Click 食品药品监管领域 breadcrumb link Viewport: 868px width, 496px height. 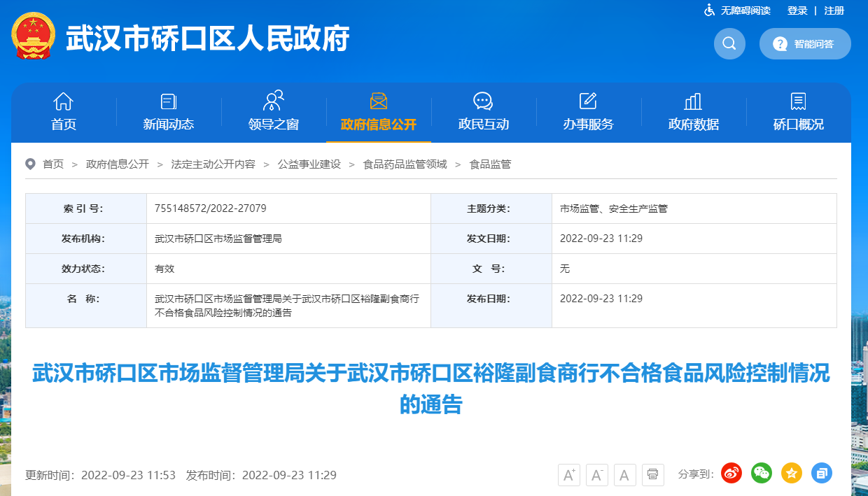405,164
